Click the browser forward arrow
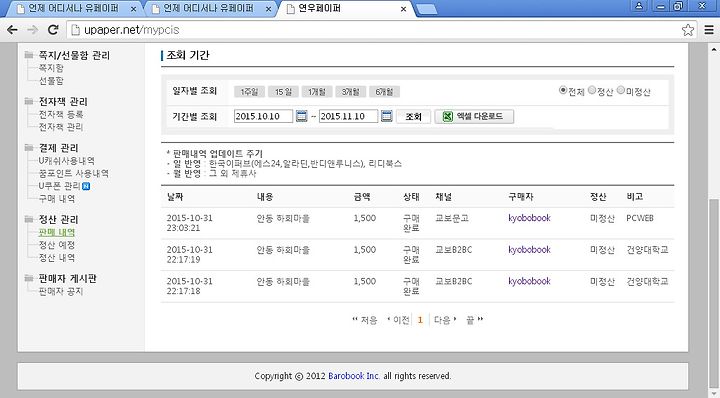720x398 pixels. coord(32,30)
